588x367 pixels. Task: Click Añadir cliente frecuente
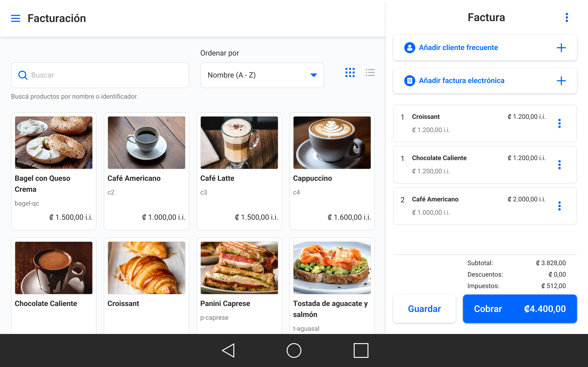[x=458, y=47]
